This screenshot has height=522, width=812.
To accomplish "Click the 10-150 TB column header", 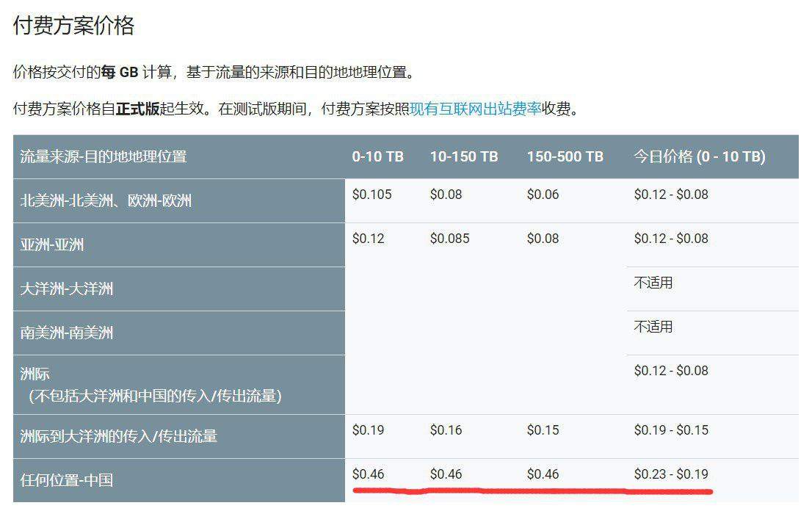I will pyautogui.click(x=464, y=156).
